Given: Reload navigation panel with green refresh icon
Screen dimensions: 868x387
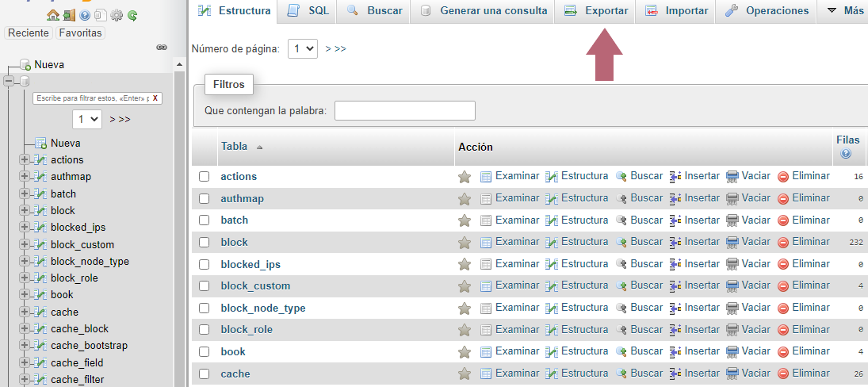Looking at the screenshot, I should pos(132,15).
